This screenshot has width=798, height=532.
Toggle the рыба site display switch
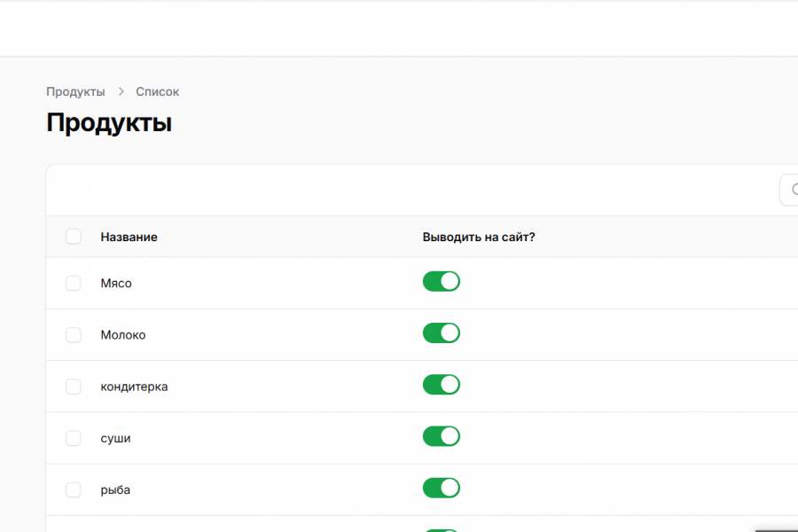point(441,488)
